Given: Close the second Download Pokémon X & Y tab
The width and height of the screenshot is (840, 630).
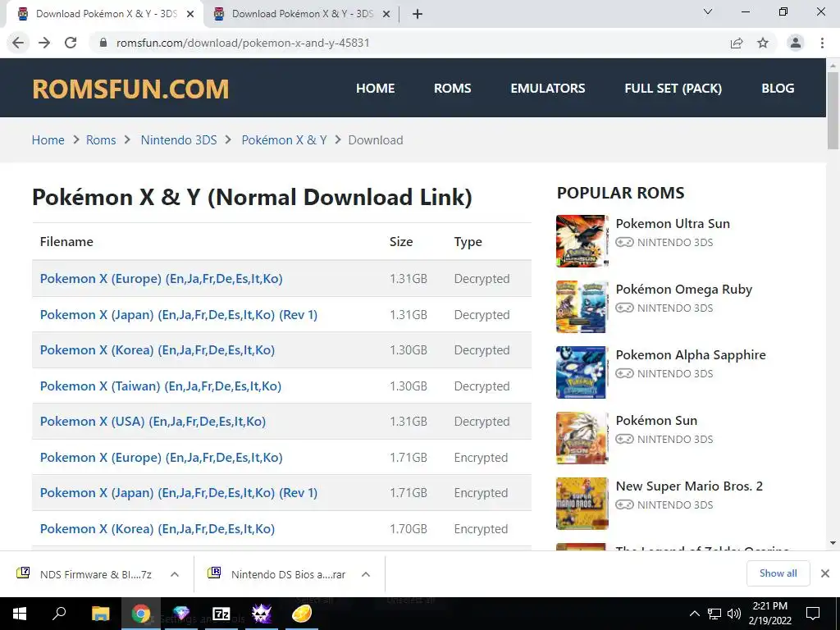Looking at the screenshot, I should pyautogui.click(x=386, y=14).
